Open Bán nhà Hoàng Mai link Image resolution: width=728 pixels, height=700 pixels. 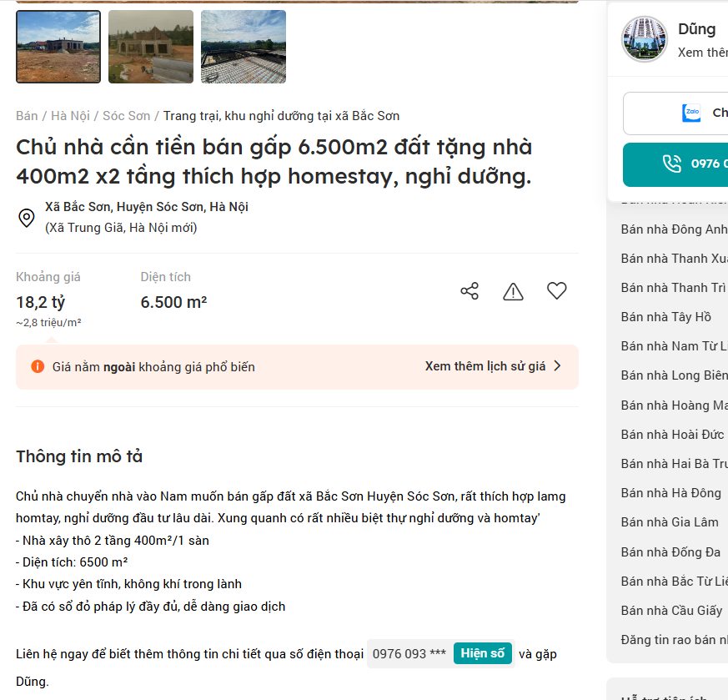674,405
